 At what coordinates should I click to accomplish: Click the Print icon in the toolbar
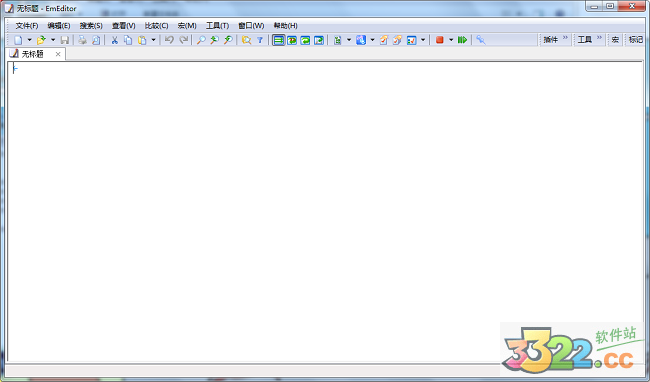click(82, 40)
